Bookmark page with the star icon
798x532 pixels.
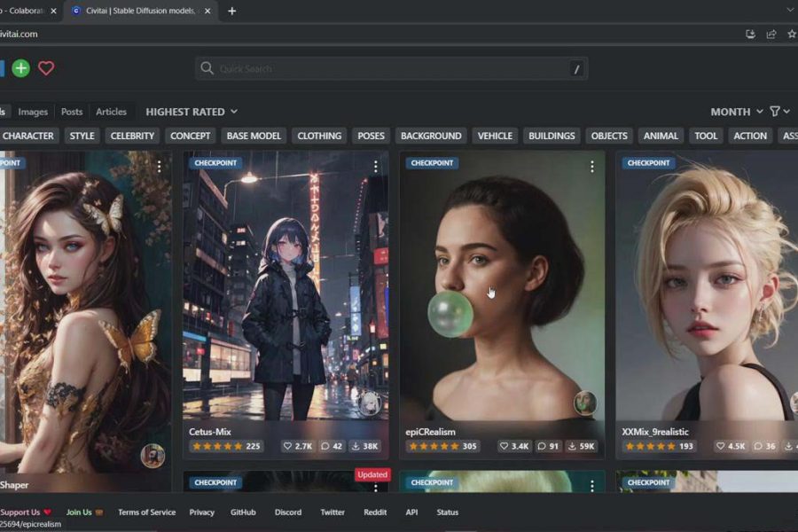[791, 34]
